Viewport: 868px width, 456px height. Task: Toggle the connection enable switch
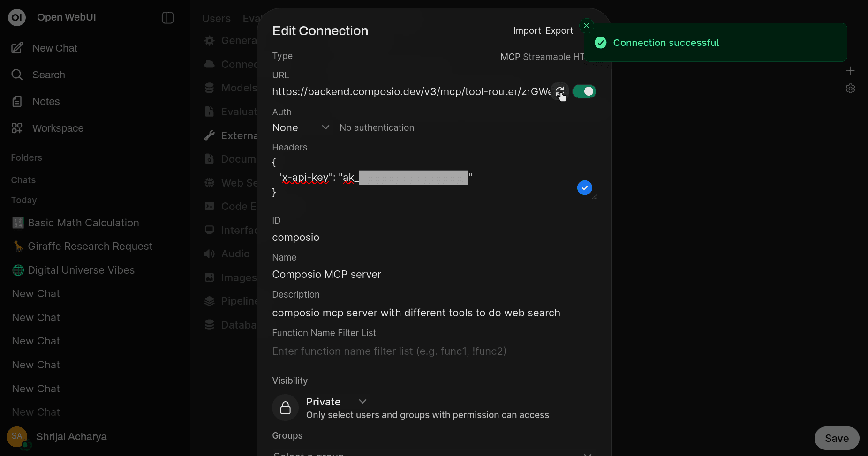(584, 92)
